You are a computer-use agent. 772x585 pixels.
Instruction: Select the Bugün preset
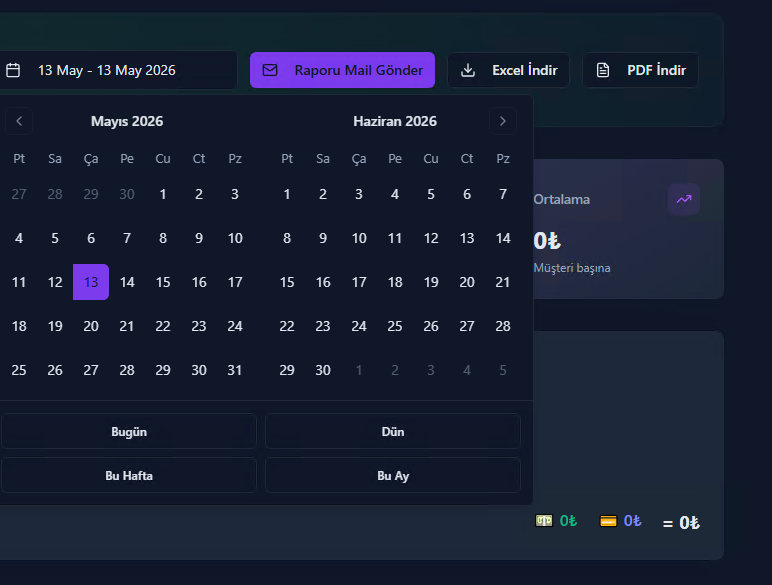129,431
